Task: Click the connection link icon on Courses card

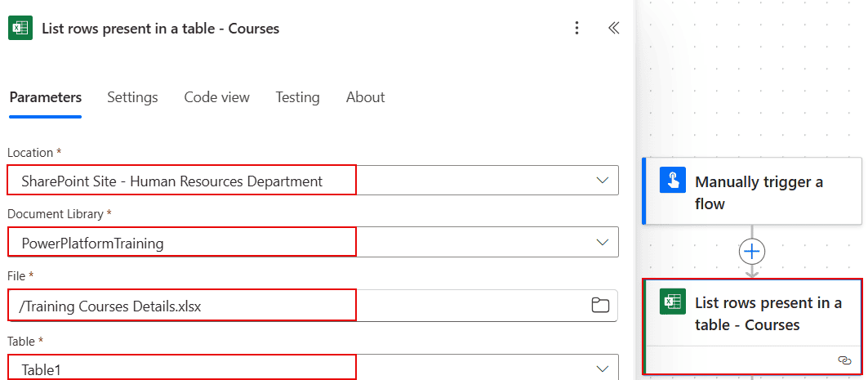Action: pos(844,360)
